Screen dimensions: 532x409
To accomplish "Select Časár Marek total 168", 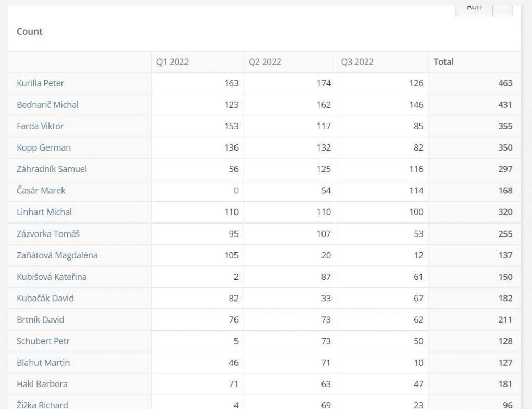I will (x=505, y=191).
